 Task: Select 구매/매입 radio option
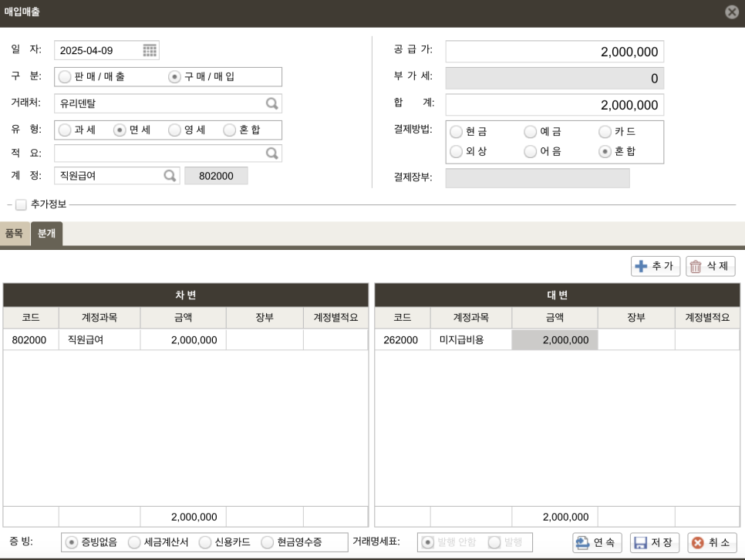pos(174,76)
